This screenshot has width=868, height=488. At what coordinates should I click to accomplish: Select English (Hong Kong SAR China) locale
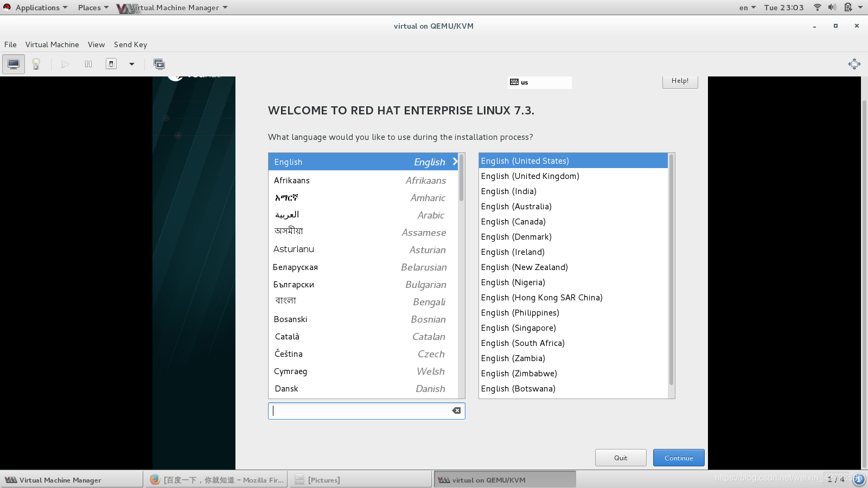click(573, 297)
